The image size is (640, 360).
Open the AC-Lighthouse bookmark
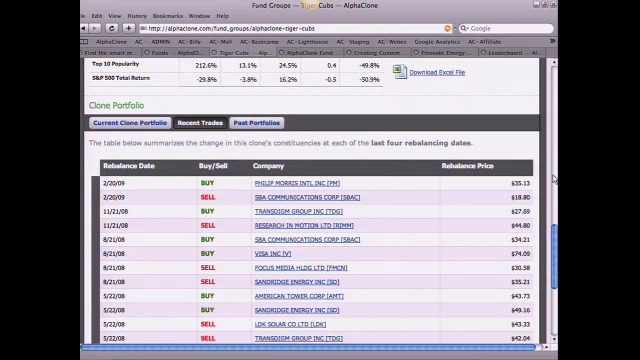tap(307, 42)
